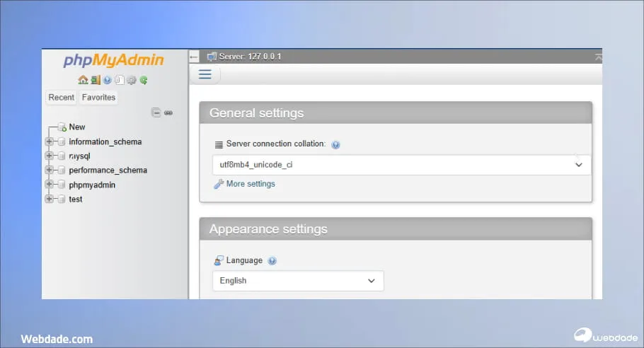Click the collapse-all icon above the database tree
Screen dimensions: 644x348
(156, 112)
